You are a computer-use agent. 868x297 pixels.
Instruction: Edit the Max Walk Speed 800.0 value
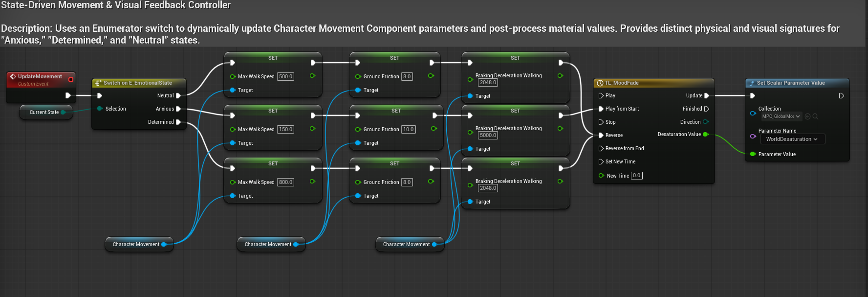285,182
